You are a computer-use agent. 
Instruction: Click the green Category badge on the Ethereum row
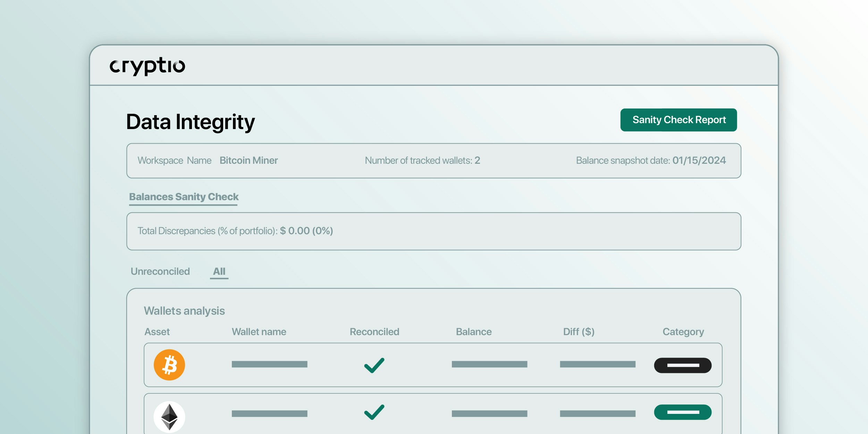682,412
